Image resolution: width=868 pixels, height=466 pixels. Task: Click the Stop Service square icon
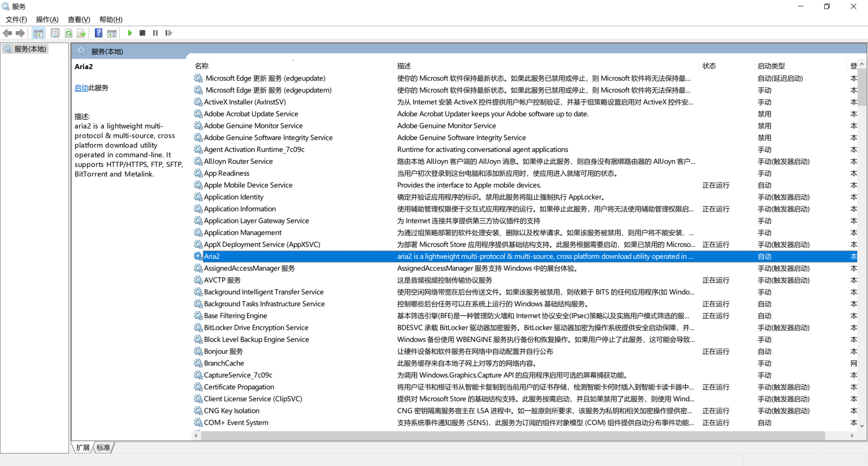pos(142,33)
